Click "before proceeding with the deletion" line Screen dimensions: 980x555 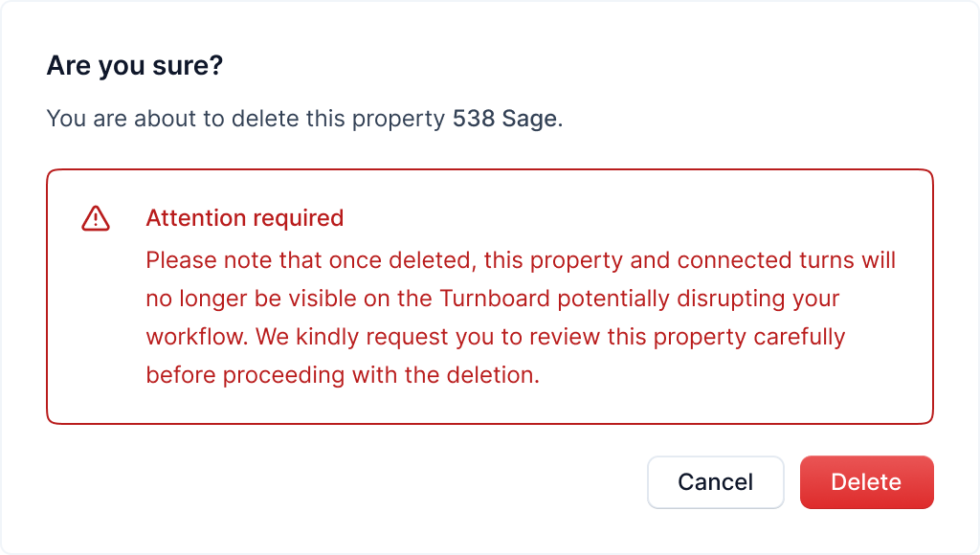(x=343, y=375)
